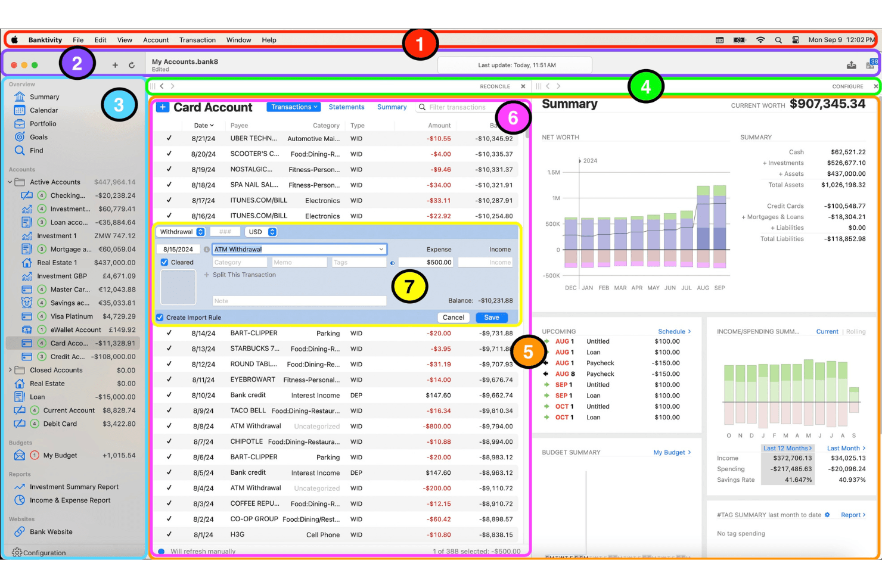Open the ATM Withdrawal payee combo box
The height and width of the screenshot is (588, 882).
pyautogui.click(x=300, y=249)
